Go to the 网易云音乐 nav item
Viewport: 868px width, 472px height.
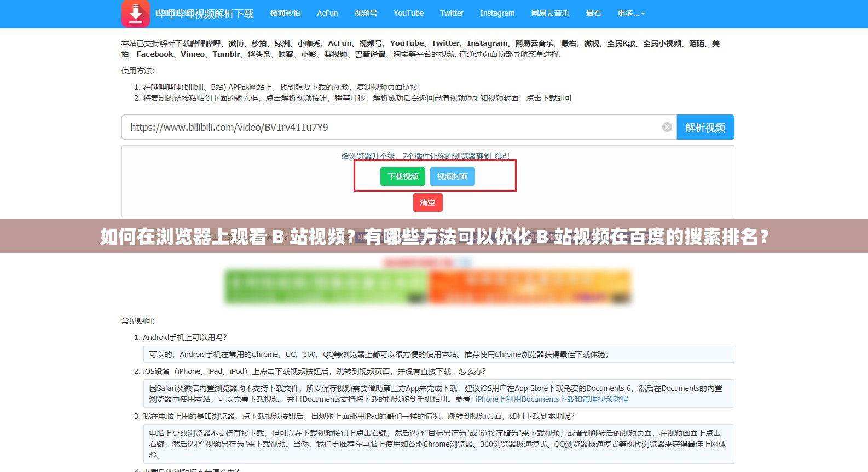tap(550, 13)
